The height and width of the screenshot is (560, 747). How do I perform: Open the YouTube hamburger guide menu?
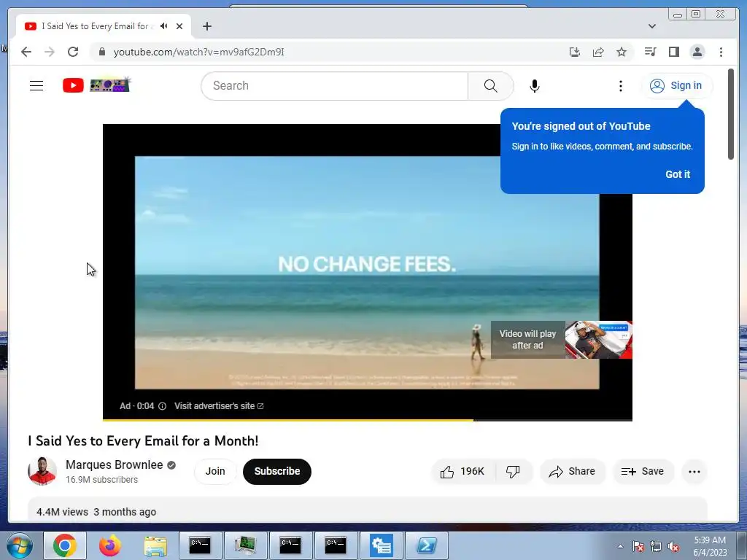coord(36,86)
